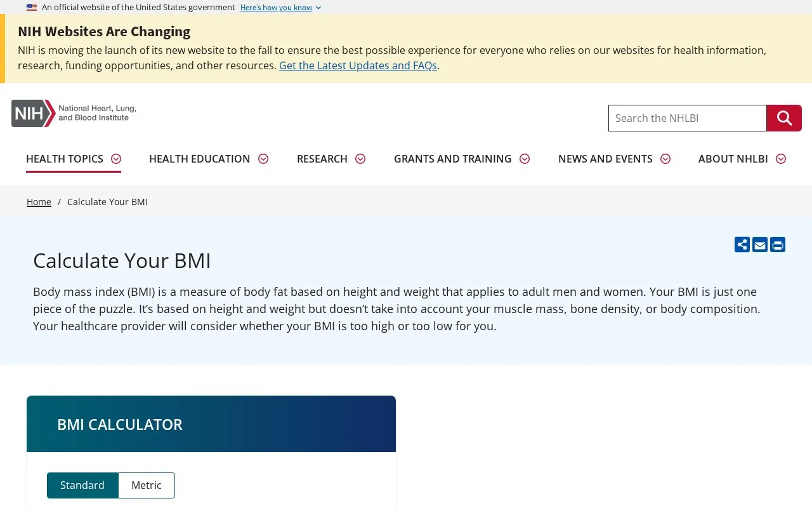Click the "Calculate Your BMI" breadcrumb text
The height and width of the screenshot is (508, 812).
107,202
